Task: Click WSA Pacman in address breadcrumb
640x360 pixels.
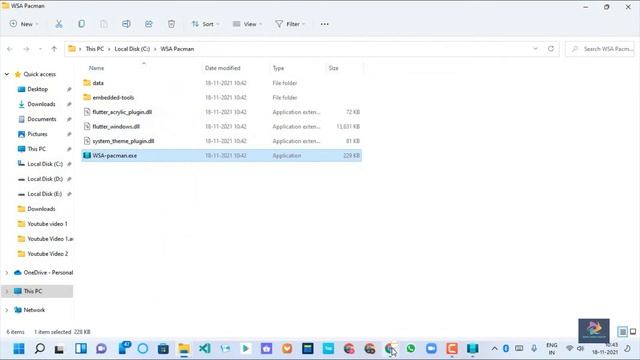Action: coord(177,49)
